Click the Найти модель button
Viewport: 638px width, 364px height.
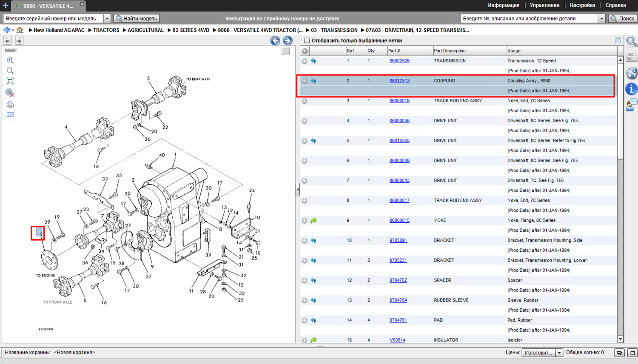[x=137, y=19]
